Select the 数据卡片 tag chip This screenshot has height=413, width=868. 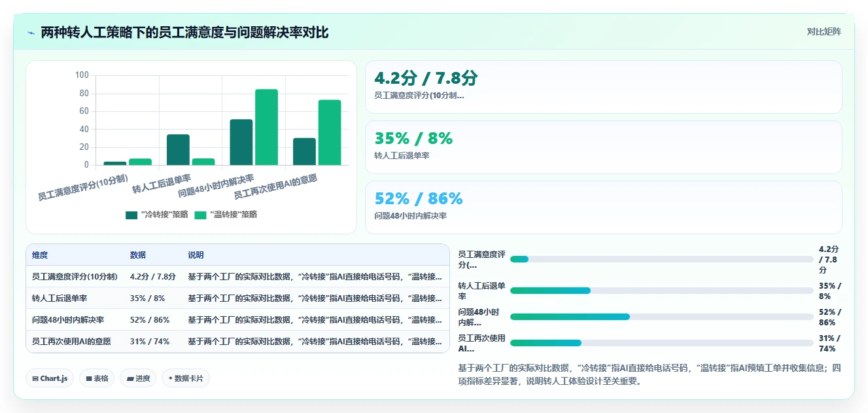point(186,378)
